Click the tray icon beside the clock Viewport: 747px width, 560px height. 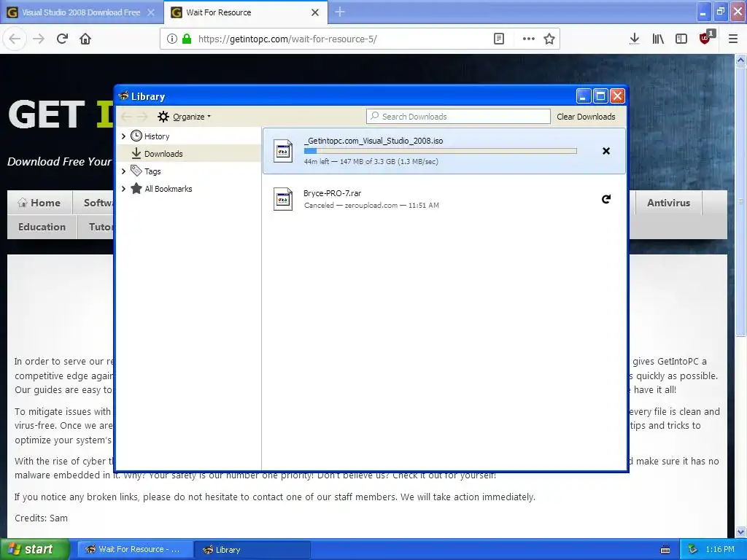[x=692, y=550]
